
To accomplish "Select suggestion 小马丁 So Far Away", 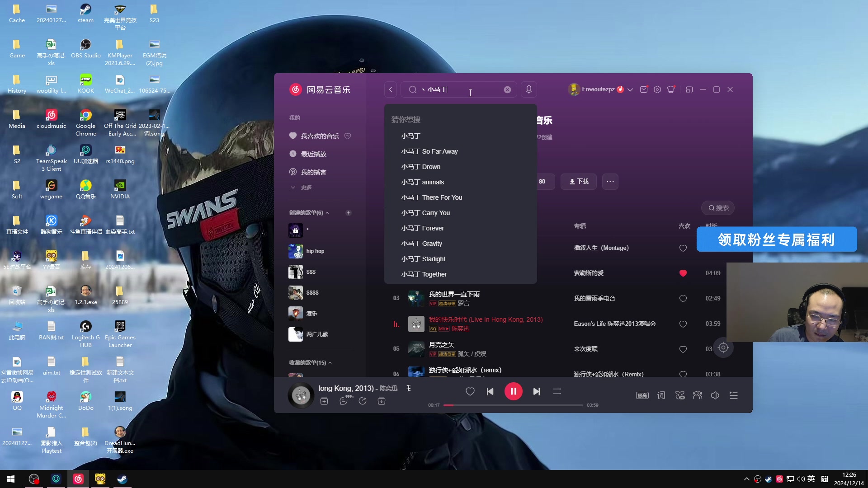I will tap(429, 151).
